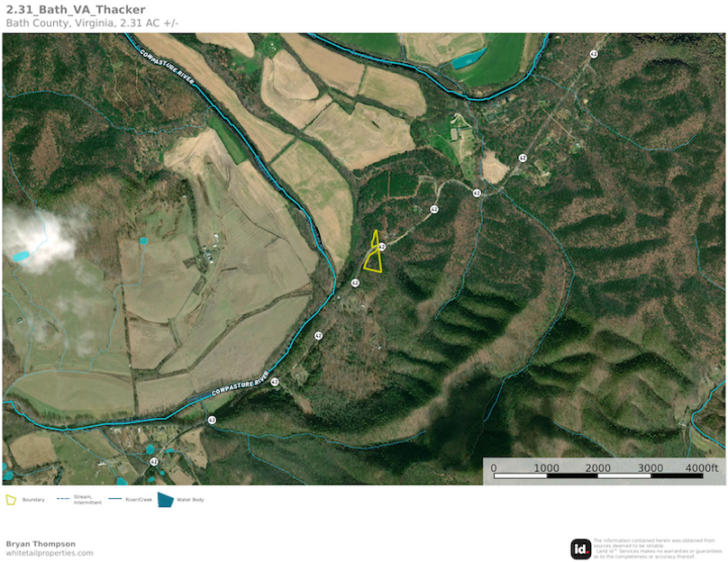Select the topmost route 43 marker
The height and width of the screenshot is (562, 728).
tap(593, 54)
